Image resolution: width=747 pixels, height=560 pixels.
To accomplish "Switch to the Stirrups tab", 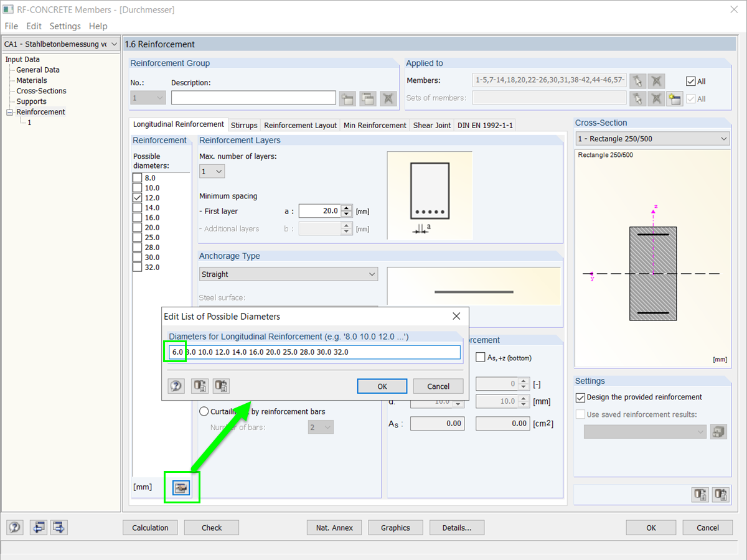I will pyautogui.click(x=244, y=125).
